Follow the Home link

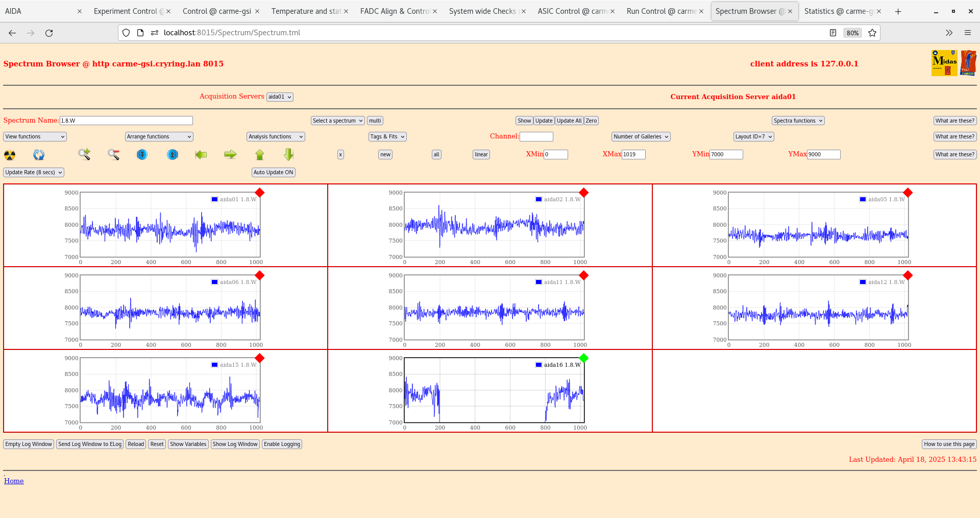(x=14, y=481)
